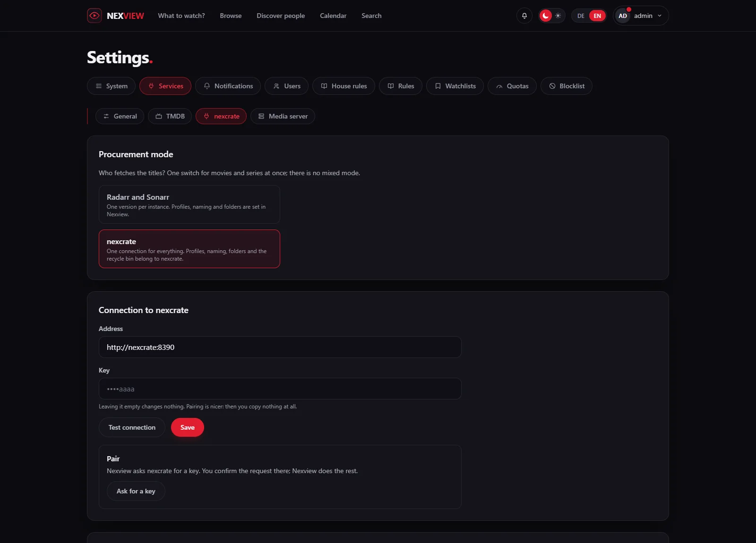Save the nexcrate connection
Viewport: 756px width, 543px height.
(188, 427)
